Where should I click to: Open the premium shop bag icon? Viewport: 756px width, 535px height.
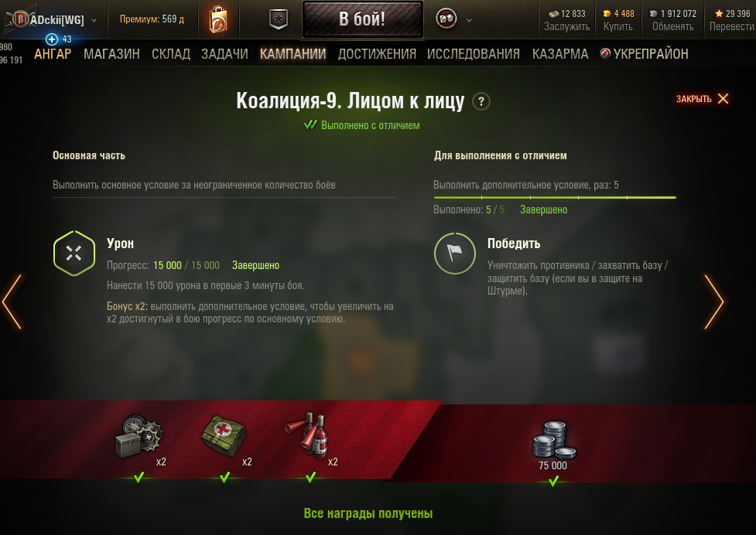(x=218, y=19)
